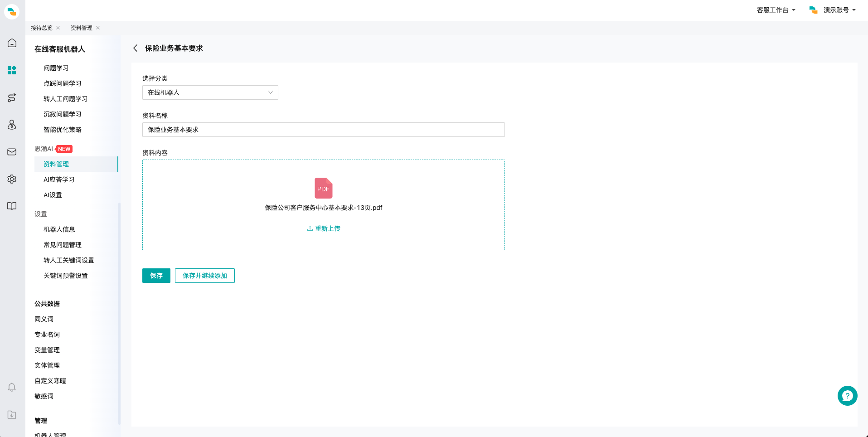Expand the 选择分类 dropdown showing 在线机器人
The width and height of the screenshot is (868, 437).
tap(210, 92)
